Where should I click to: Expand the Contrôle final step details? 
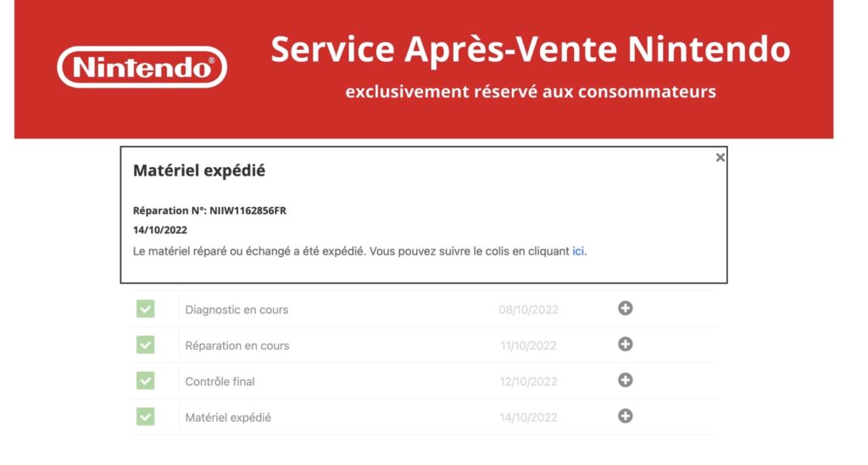click(626, 380)
